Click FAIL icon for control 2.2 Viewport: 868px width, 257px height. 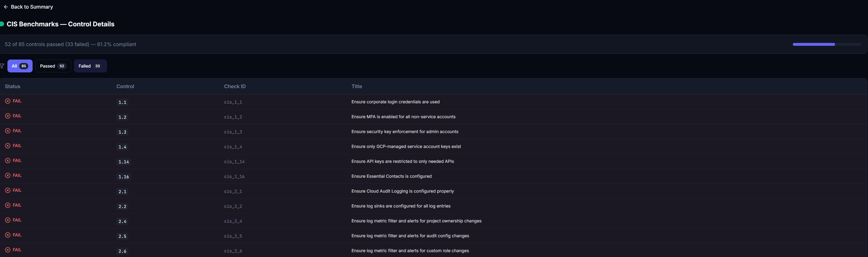[8, 205]
